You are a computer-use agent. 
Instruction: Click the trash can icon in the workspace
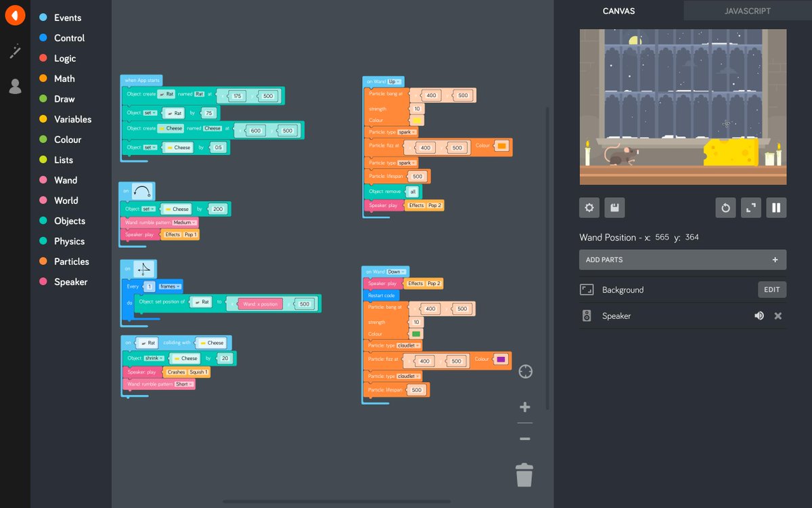click(x=524, y=475)
